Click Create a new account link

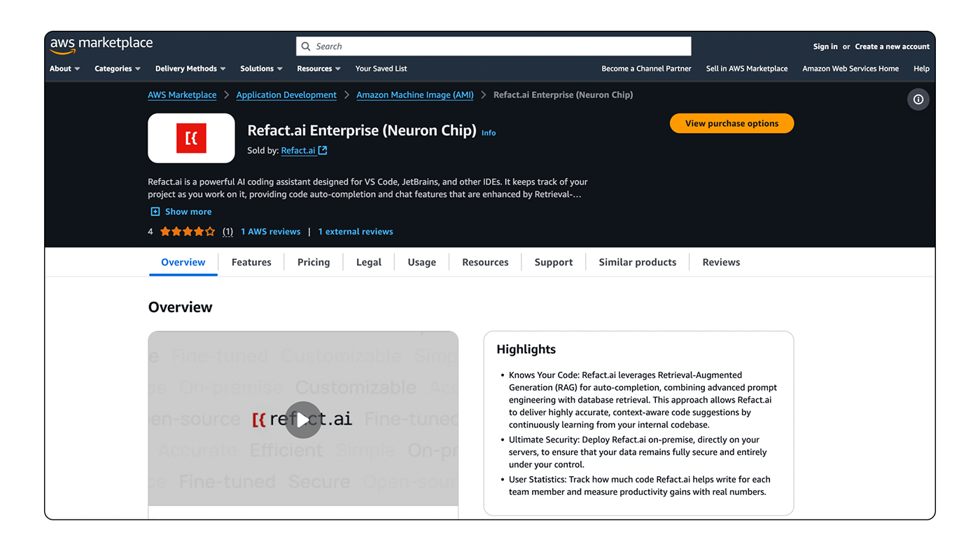[x=892, y=46]
